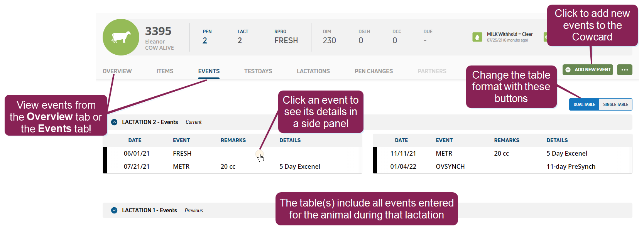The image size is (644, 230).
Task: Go to the Lactations tab
Action: coord(313,71)
